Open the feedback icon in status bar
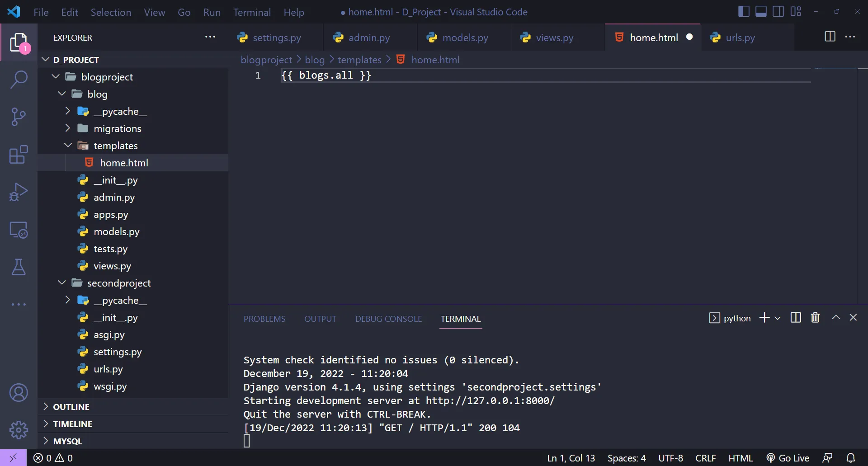 [827, 458]
